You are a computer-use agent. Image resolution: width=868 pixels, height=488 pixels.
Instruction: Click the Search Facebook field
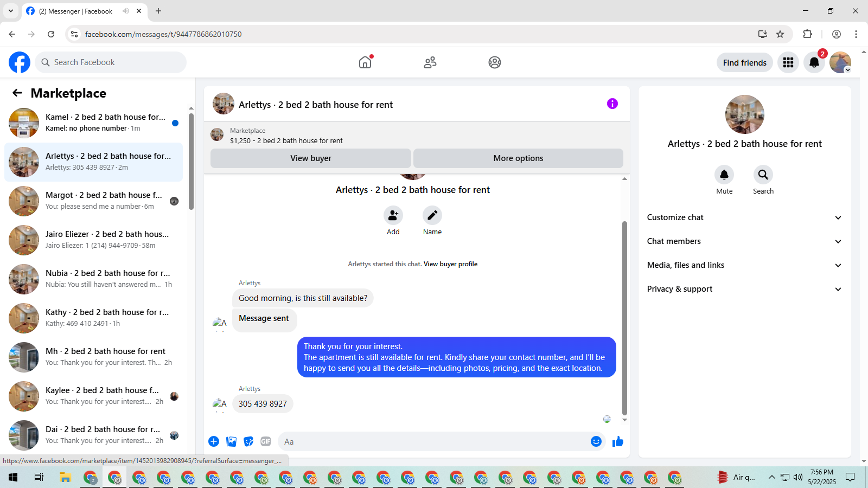coord(111,62)
